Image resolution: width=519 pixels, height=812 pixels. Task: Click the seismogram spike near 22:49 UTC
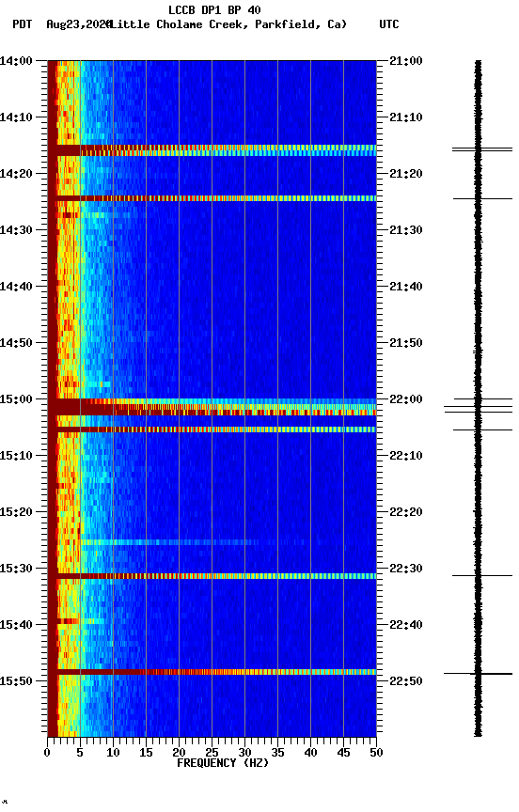coord(478,674)
